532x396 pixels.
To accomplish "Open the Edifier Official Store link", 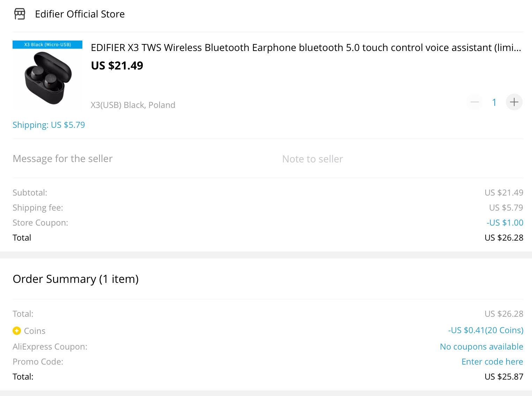I will 80,14.
